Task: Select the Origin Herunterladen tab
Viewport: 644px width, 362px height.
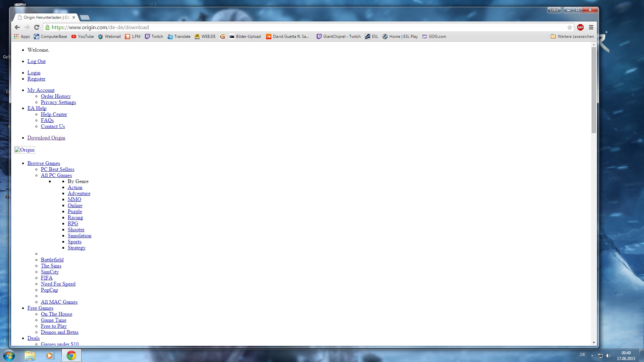Action: (45, 17)
